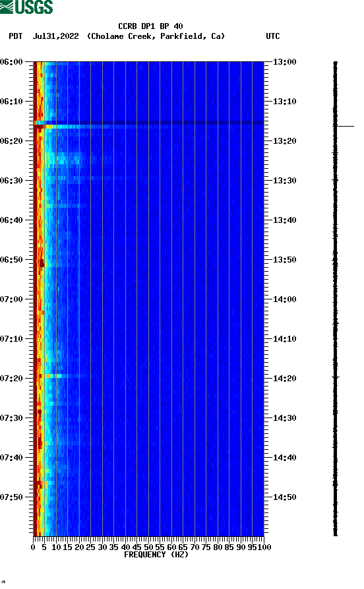Click the 13:10 UTC time label
Screen dimensions: 364x589
(285, 102)
